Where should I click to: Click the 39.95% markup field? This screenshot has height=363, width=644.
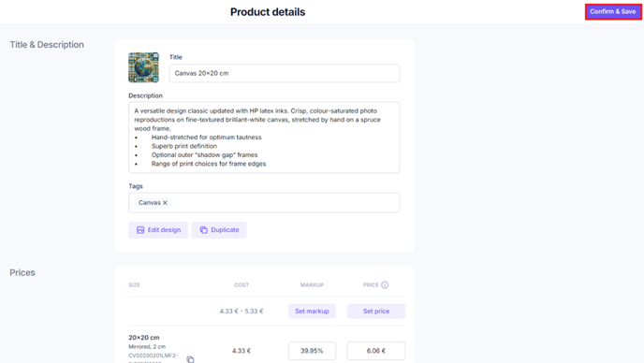click(312, 351)
